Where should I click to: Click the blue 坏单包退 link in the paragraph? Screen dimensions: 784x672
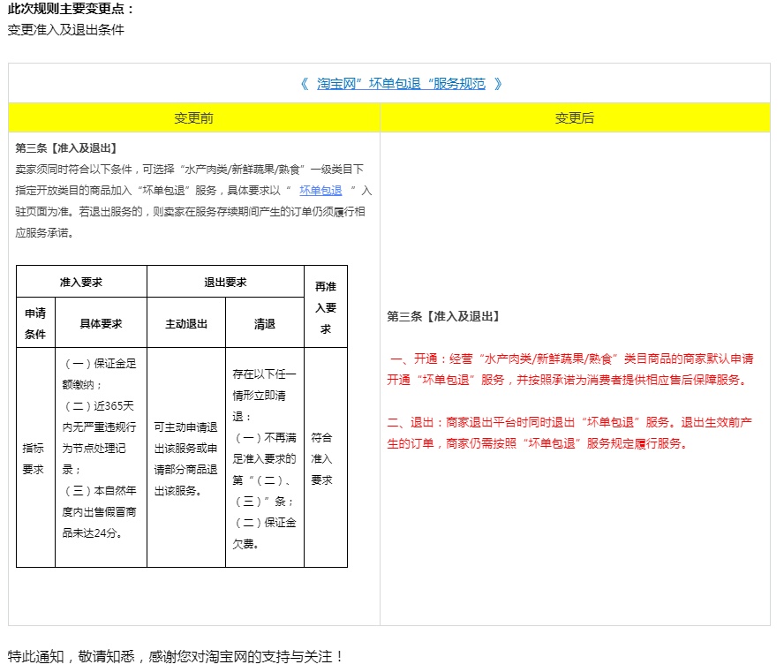click(x=320, y=191)
